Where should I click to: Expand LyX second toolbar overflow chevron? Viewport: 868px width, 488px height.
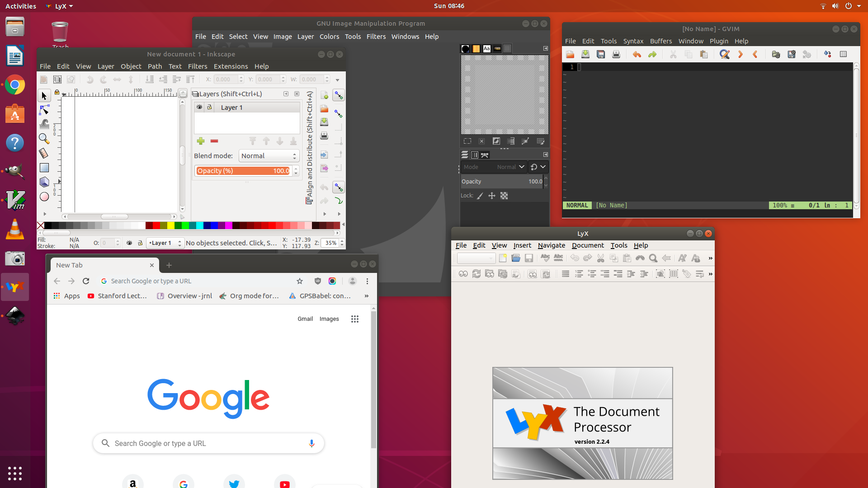coord(710,274)
